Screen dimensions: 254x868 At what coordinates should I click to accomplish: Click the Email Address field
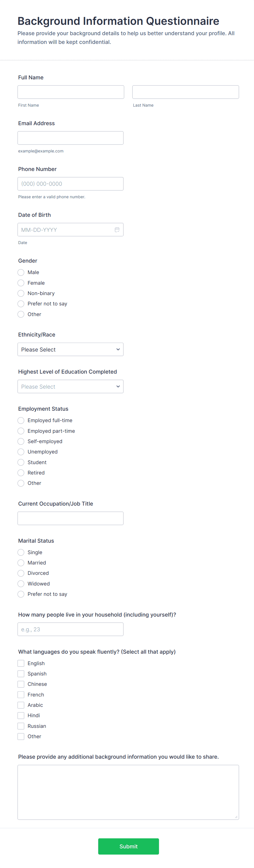pos(70,138)
